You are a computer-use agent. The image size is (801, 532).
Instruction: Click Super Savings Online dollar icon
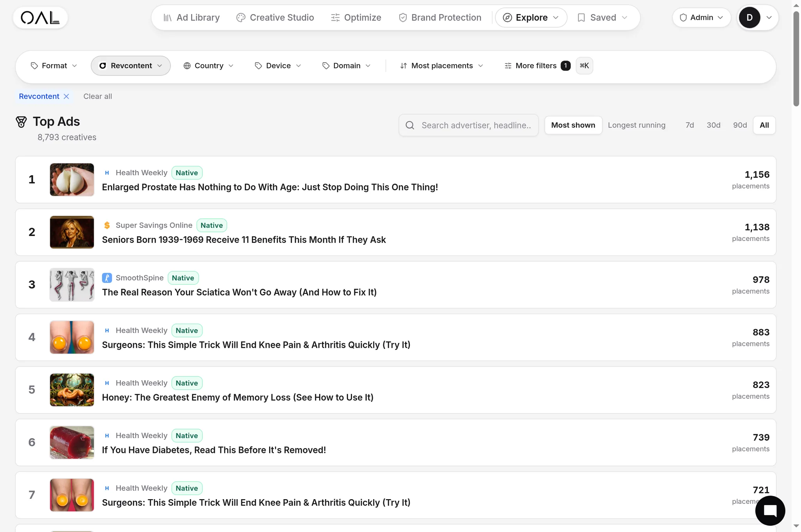pyautogui.click(x=107, y=225)
